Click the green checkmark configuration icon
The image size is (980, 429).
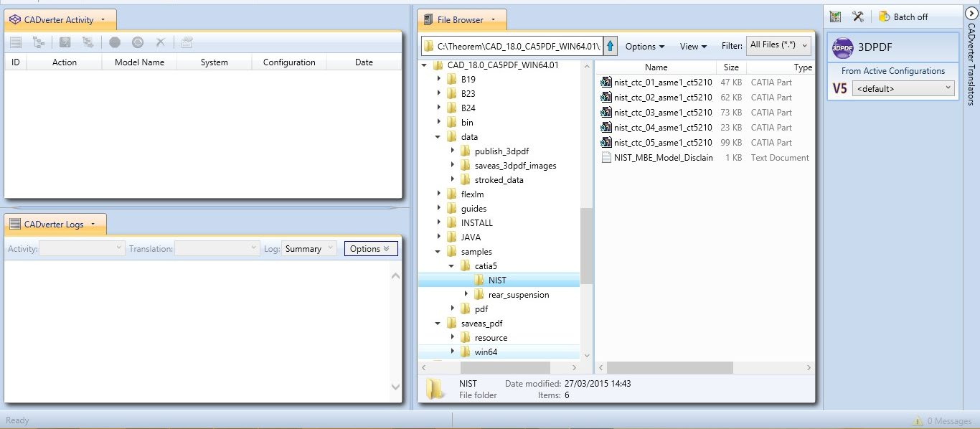[x=835, y=16]
